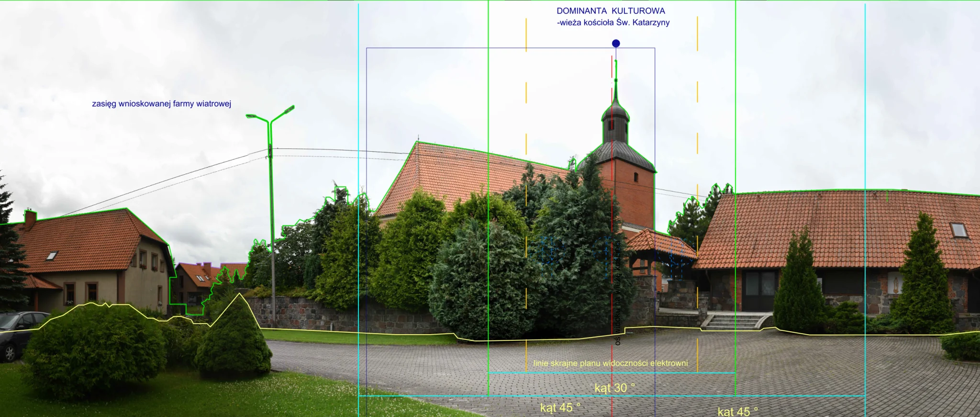Click the vertical rotated axis label text
The width and height of the screenshot is (980, 417).
pyautogui.click(x=617, y=292)
